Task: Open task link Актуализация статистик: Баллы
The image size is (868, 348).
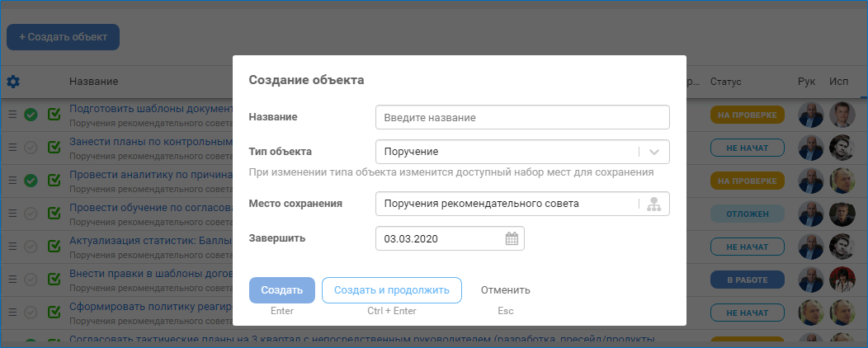Action: [150, 242]
